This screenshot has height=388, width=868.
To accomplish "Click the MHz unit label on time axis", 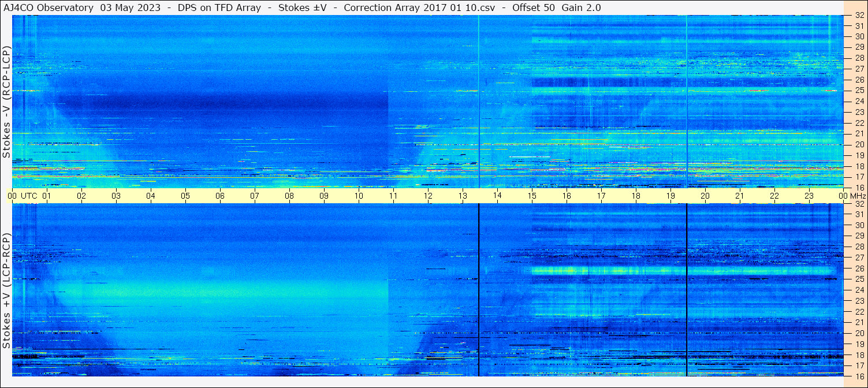I will coord(858,196).
